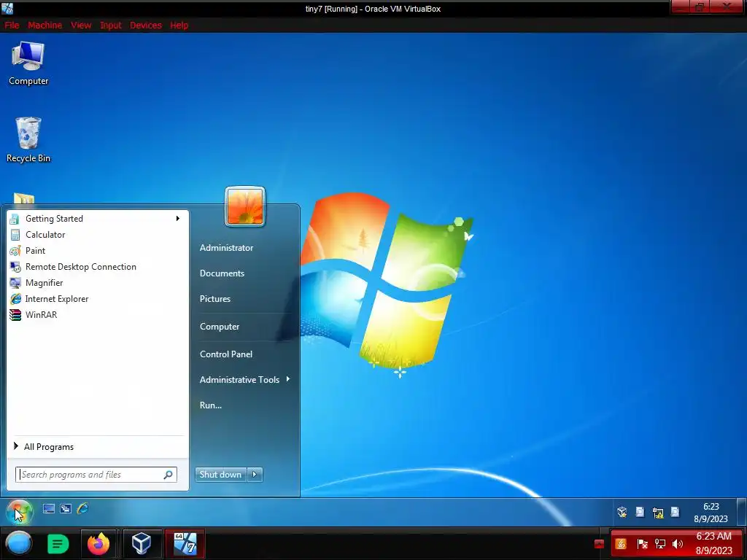
Task: Click the guest clock showing 6:23
Action: point(711,513)
